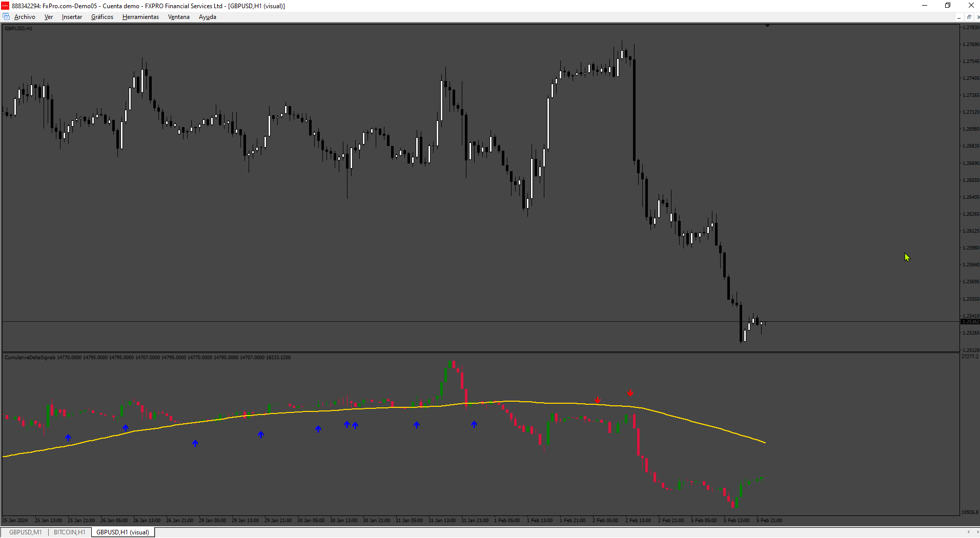The image size is (980, 538).
Task: Click the 25 Jan 2024 time label
Action: 15,521
